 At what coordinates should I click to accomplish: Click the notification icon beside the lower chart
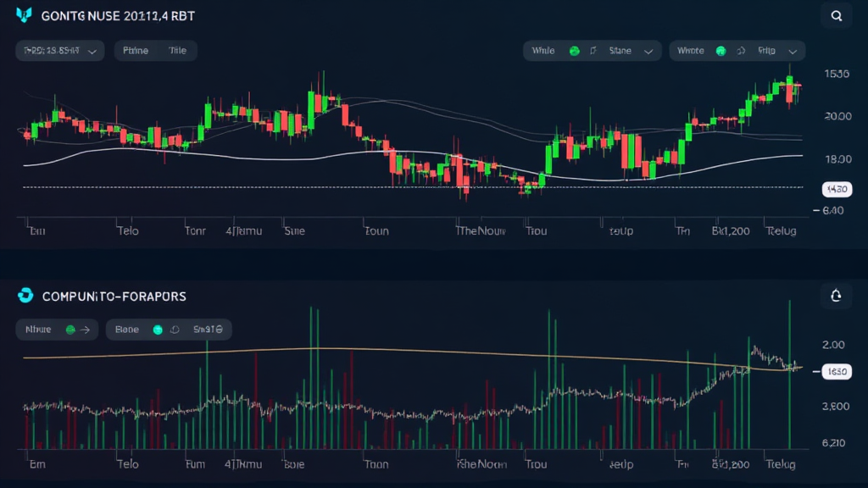click(835, 296)
